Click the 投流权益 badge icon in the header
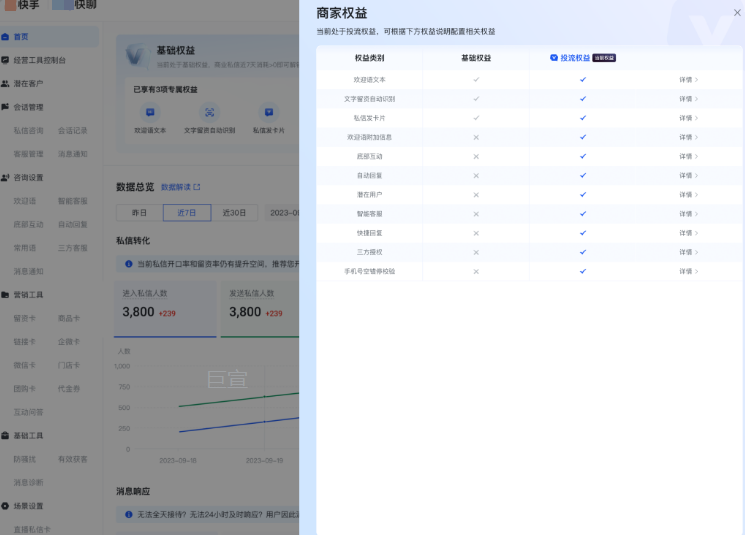The image size is (745, 535). (554, 58)
